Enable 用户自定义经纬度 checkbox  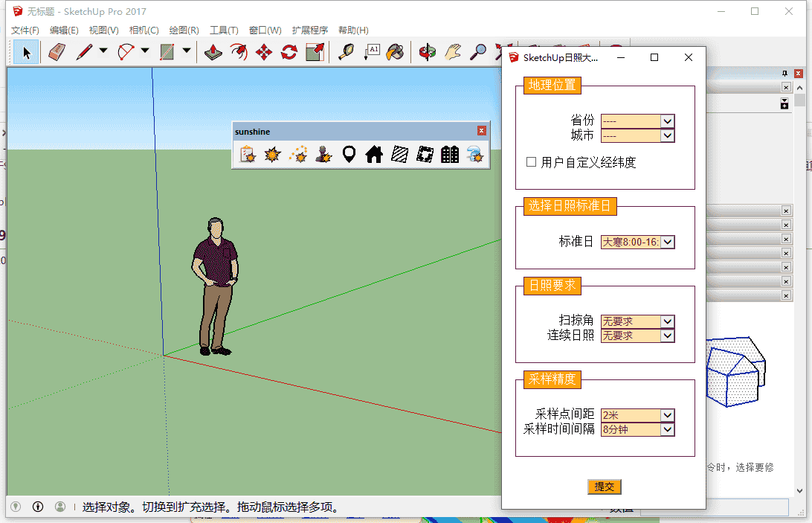(x=530, y=162)
